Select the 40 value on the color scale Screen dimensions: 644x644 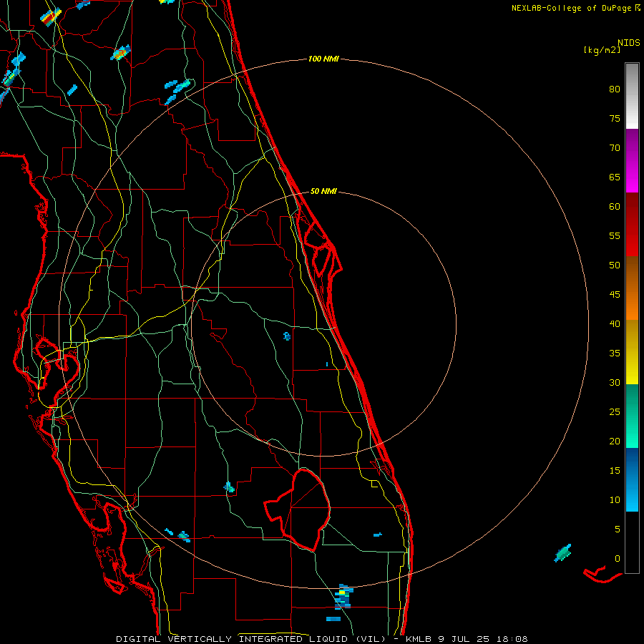[615, 324]
